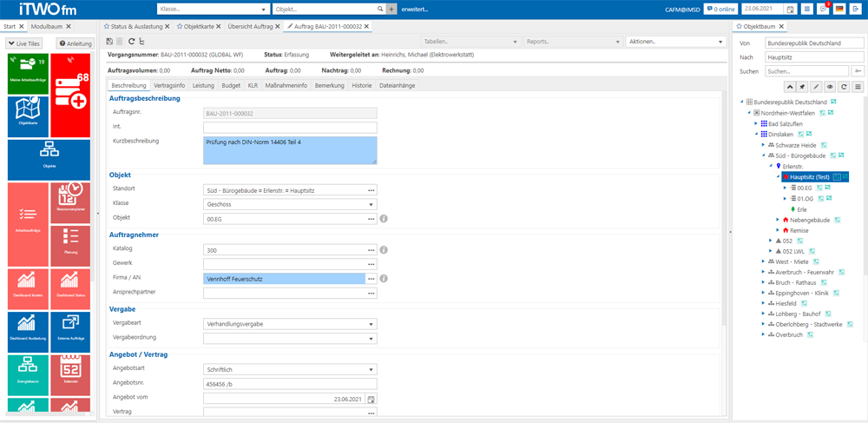Image resolution: width=868 pixels, height=423 pixels.
Task: Open the Vergabeart dropdown
Action: pos(290,323)
